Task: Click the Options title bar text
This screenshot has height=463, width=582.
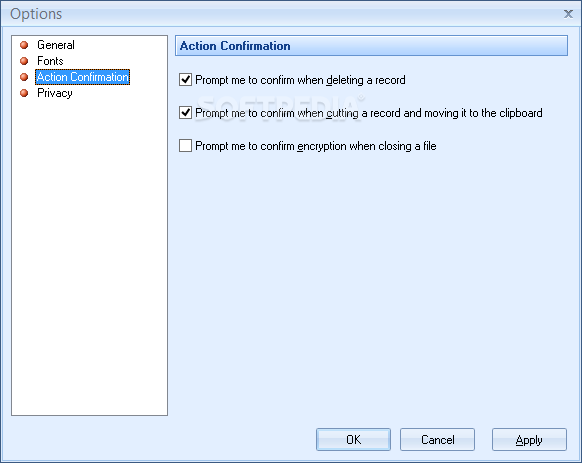Action: (36, 14)
